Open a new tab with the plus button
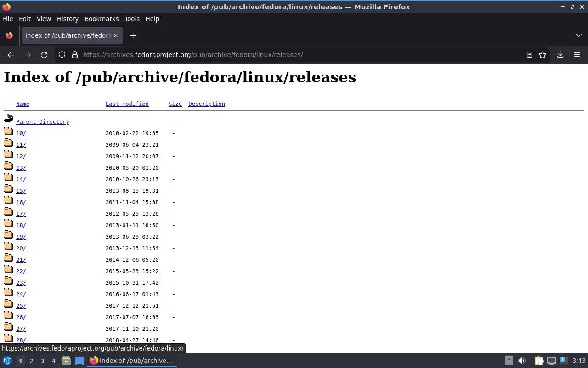Viewport: 588px width, 368px height. click(133, 35)
